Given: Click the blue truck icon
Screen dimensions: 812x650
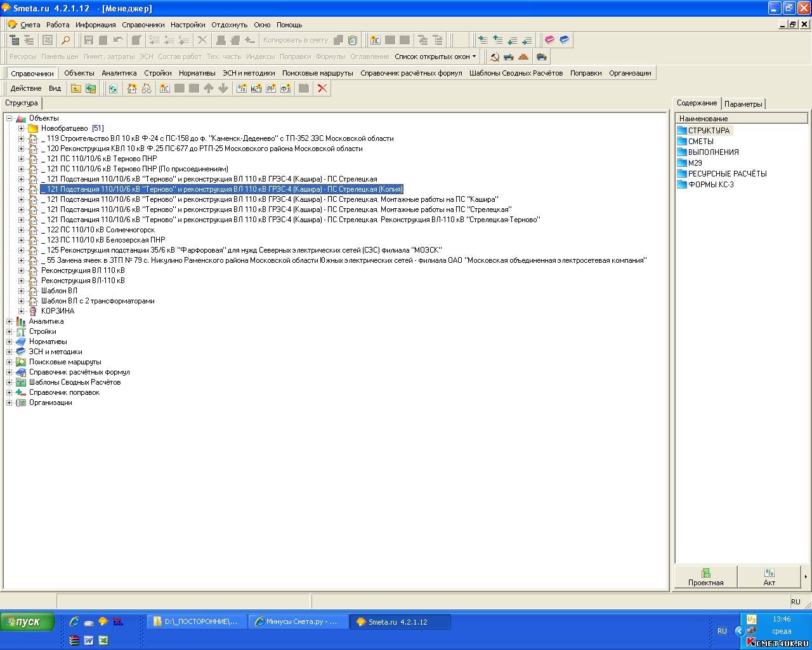Looking at the screenshot, I should (509, 56).
